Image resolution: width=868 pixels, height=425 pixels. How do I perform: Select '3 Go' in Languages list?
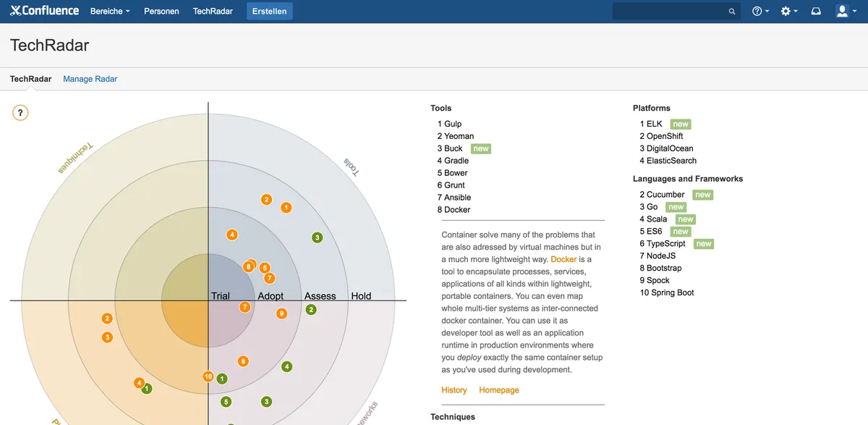point(649,207)
